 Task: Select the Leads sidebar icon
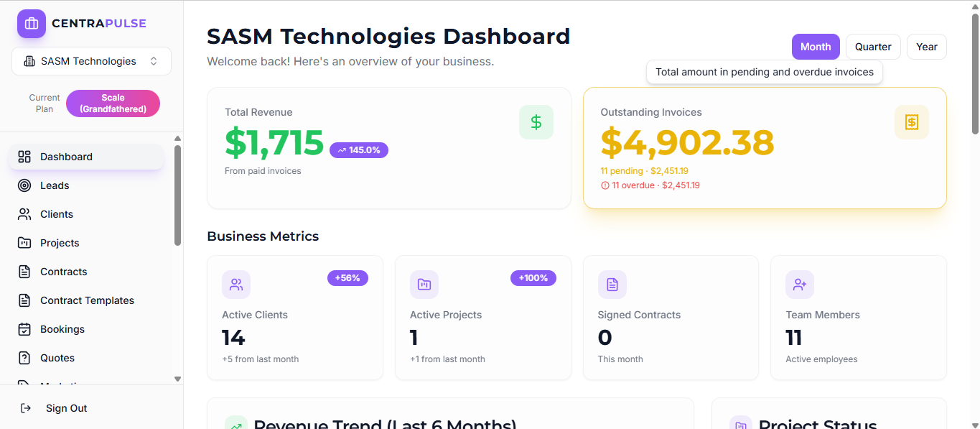[24, 185]
